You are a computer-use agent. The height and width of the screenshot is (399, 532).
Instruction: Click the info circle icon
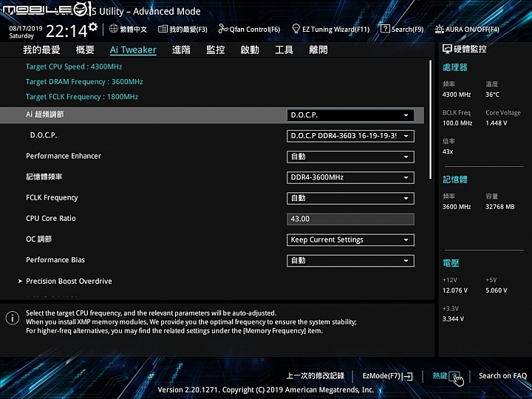[x=13, y=318]
